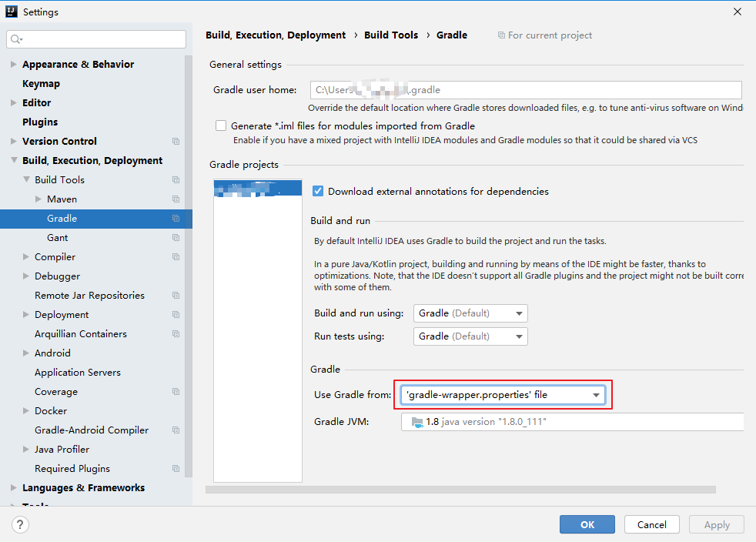Viewport: 756px width, 542px height.
Task: Click the For current project icon
Action: pyautogui.click(x=501, y=35)
